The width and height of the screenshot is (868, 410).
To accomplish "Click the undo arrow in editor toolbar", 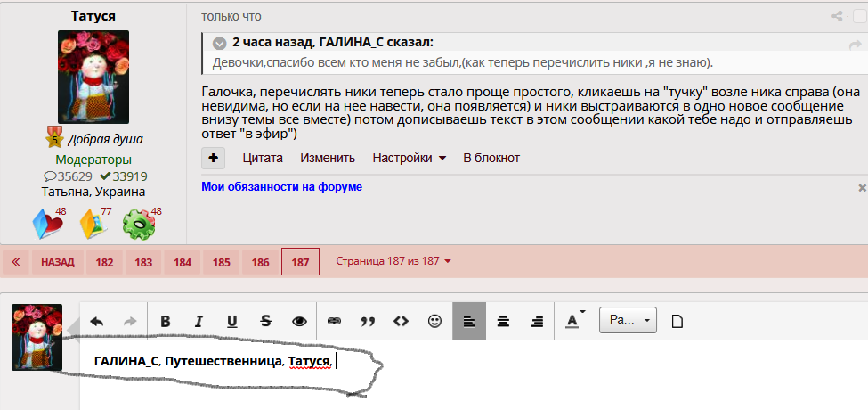I will click(97, 321).
